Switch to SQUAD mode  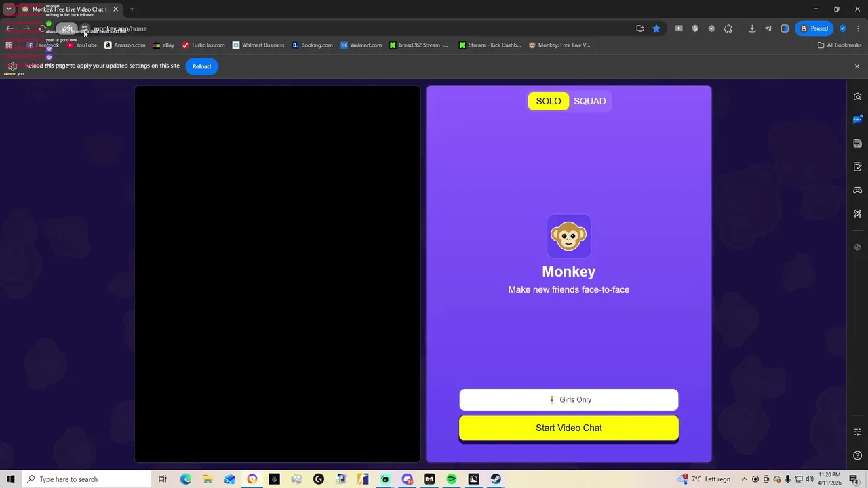coord(590,101)
